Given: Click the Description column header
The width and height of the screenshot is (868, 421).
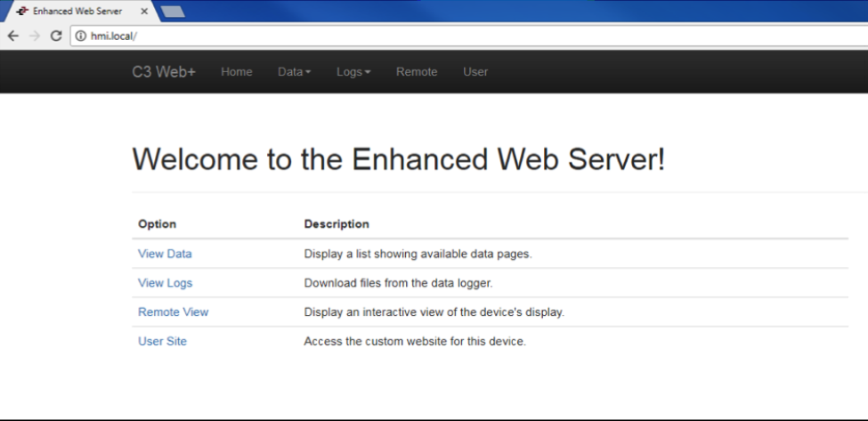Looking at the screenshot, I should tap(337, 224).
